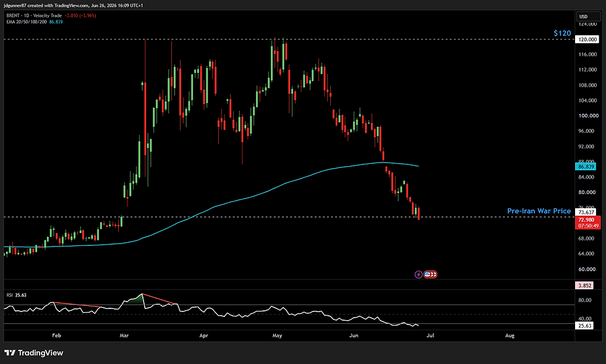Click the 64.000 price axis label

click(x=586, y=253)
